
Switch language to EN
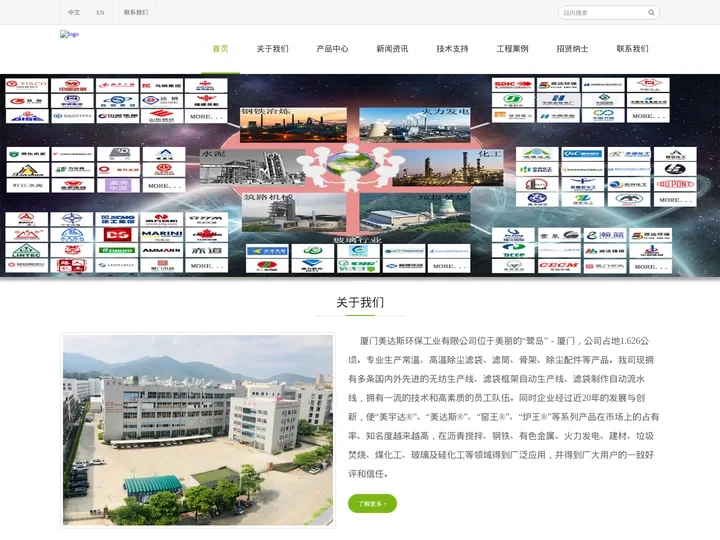(101, 12)
